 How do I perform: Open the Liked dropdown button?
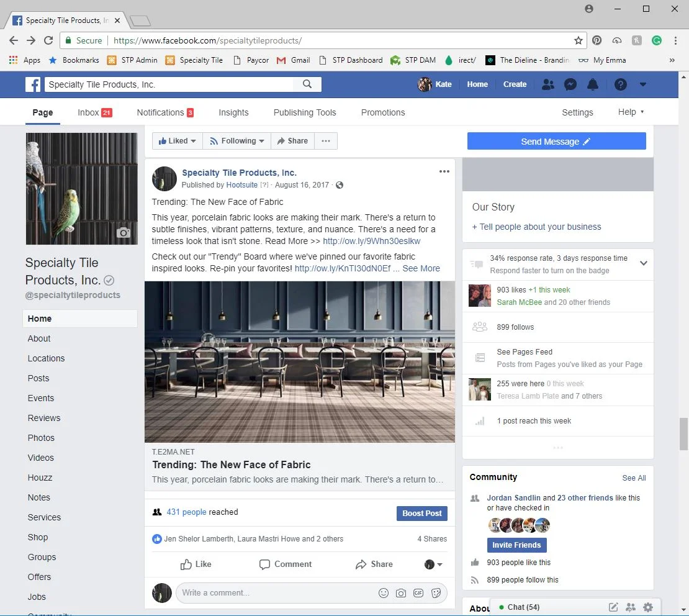click(x=177, y=141)
